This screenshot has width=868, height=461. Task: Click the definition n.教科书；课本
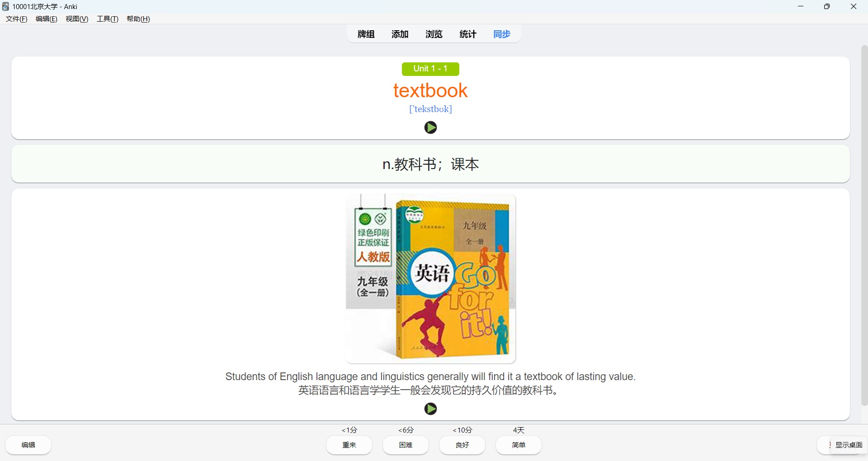pyautogui.click(x=430, y=164)
